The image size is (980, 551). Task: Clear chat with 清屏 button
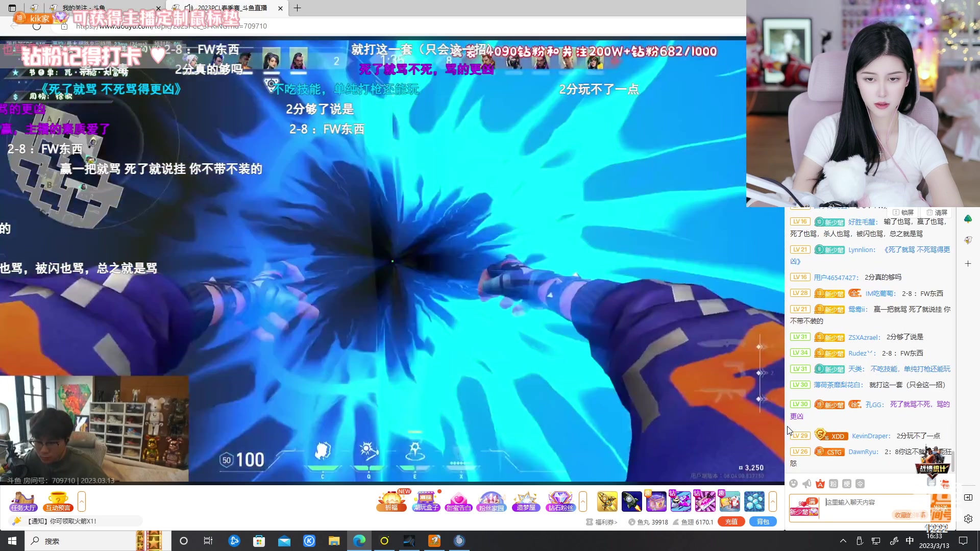point(937,212)
